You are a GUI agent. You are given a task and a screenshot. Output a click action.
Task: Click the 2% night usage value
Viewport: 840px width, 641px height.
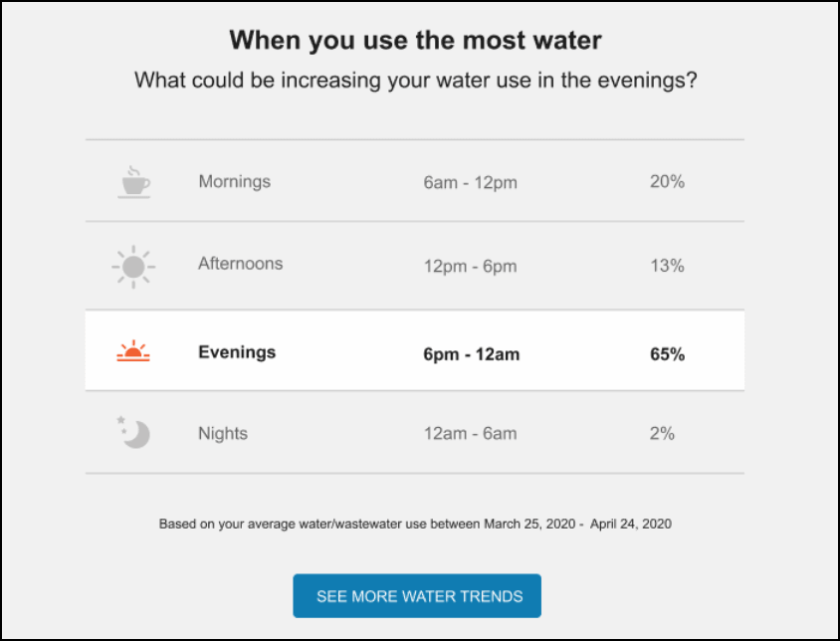[x=663, y=434]
